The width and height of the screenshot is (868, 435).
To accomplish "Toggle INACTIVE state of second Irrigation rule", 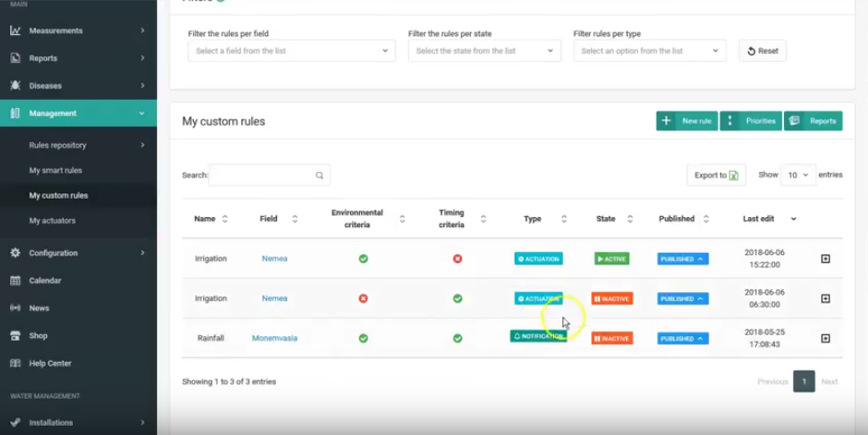I will point(611,299).
